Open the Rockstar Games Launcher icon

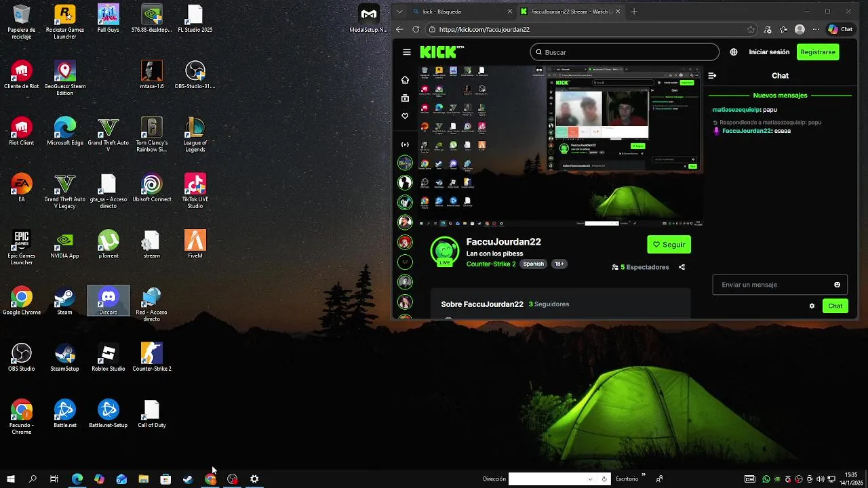(x=65, y=22)
